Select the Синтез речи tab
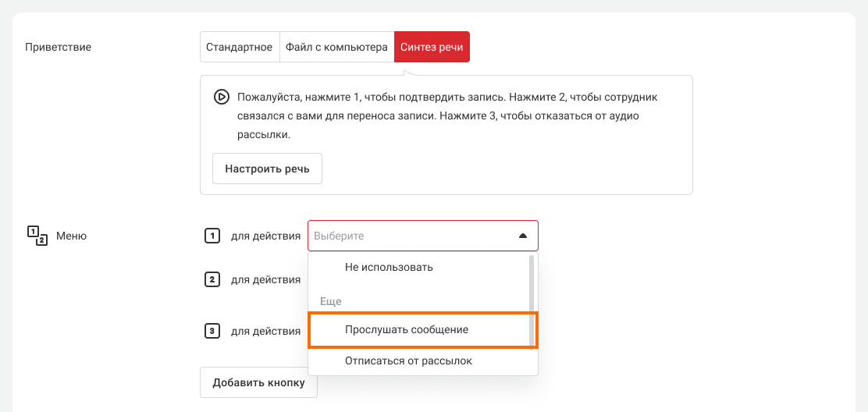This screenshot has height=412, width=868. [432, 47]
